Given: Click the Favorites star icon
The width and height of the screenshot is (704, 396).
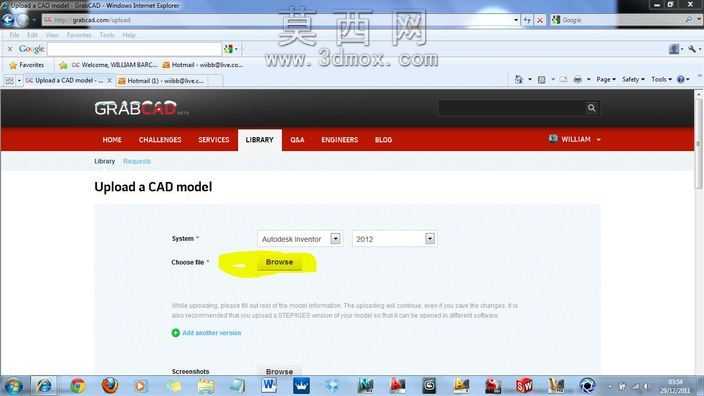Looking at the screenshot, I should click(x=13, y=66).
